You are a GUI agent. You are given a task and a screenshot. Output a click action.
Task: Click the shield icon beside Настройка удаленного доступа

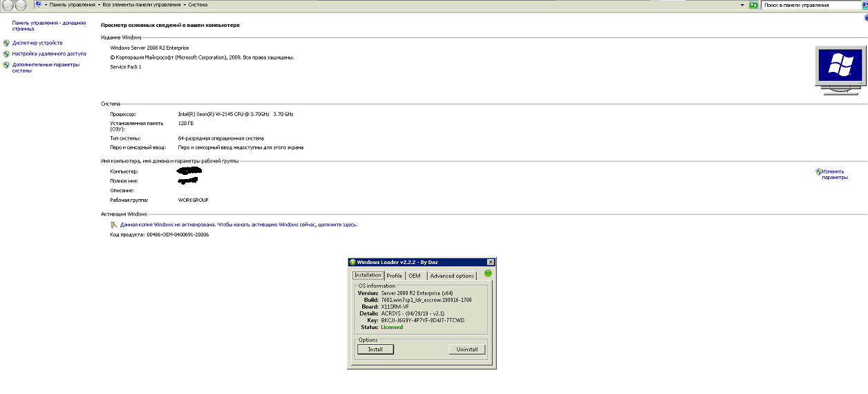6,53
